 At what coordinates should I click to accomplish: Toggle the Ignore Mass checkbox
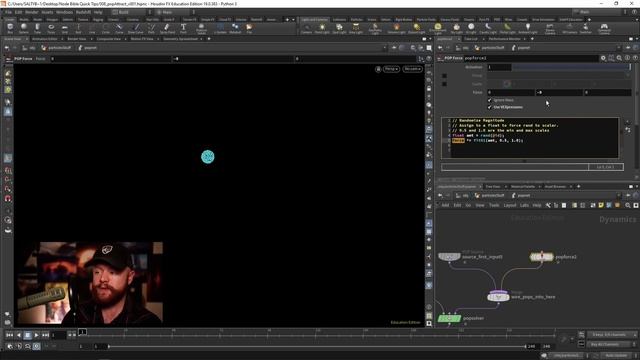point(489,100)
